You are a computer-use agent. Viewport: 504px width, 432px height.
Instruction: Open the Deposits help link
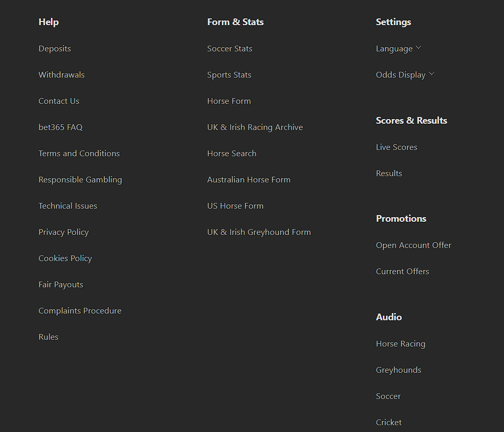pos(55,49)
